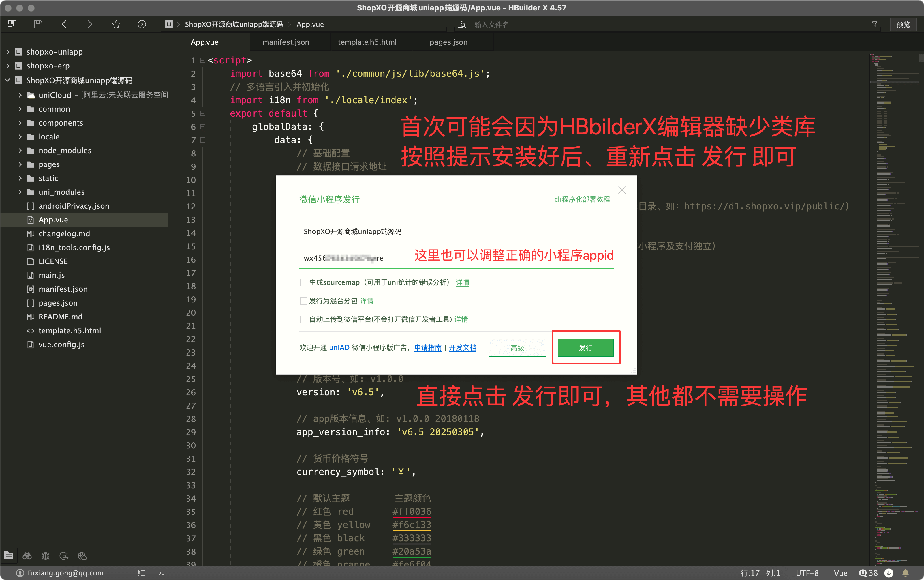Click the filter funnel icon

(874, 24)
